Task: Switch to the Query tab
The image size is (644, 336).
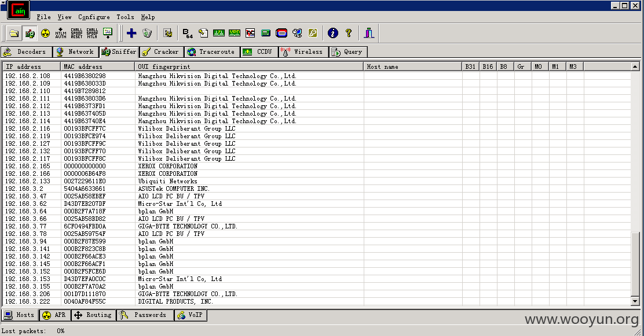Action: click(348, 51)
